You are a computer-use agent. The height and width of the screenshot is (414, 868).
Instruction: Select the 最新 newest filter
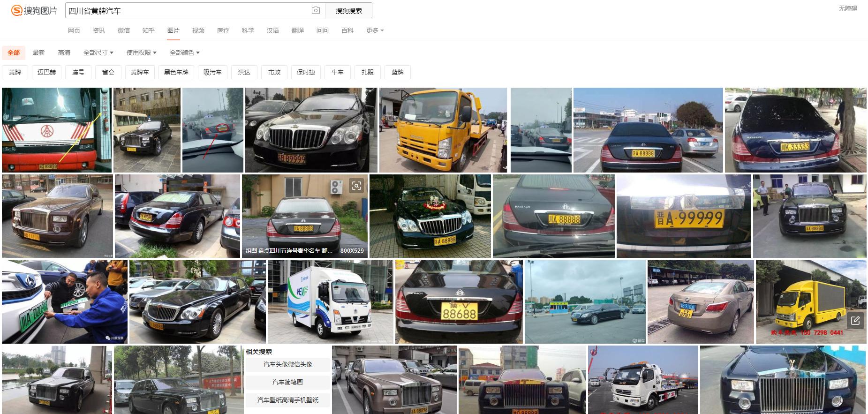click(39, 53)
